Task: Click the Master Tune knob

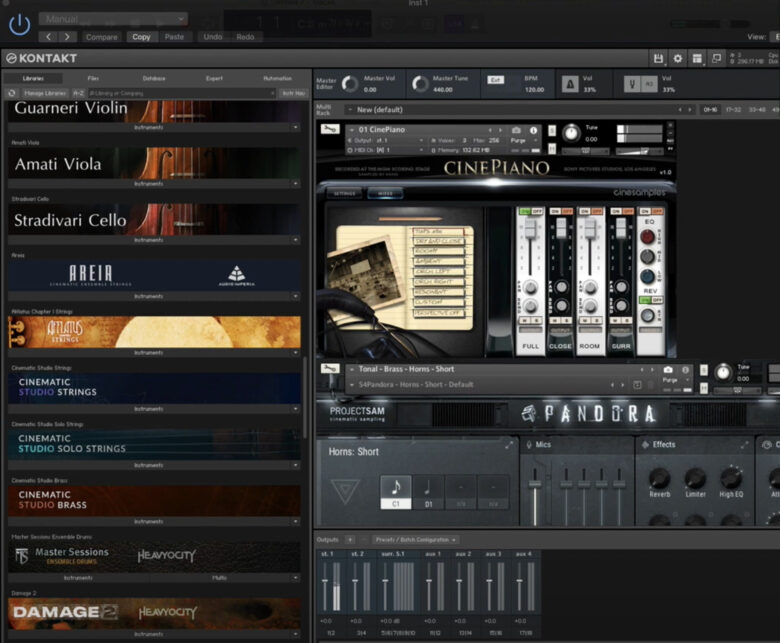Action: (x=420, y=84)
